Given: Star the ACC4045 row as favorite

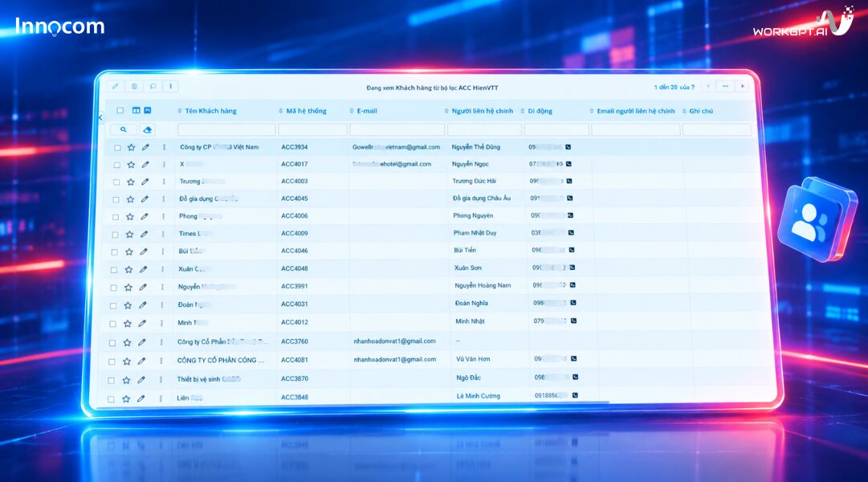Looking at the screenshot, I should click(130, 199).
